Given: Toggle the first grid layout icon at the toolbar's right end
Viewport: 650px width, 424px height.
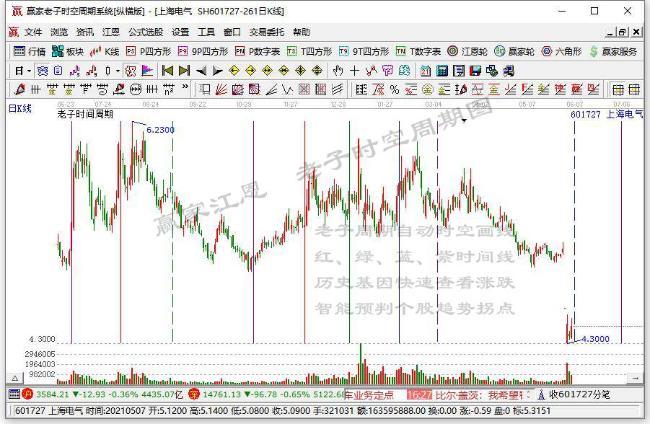Looking at the screenshot, I should 618,89.
